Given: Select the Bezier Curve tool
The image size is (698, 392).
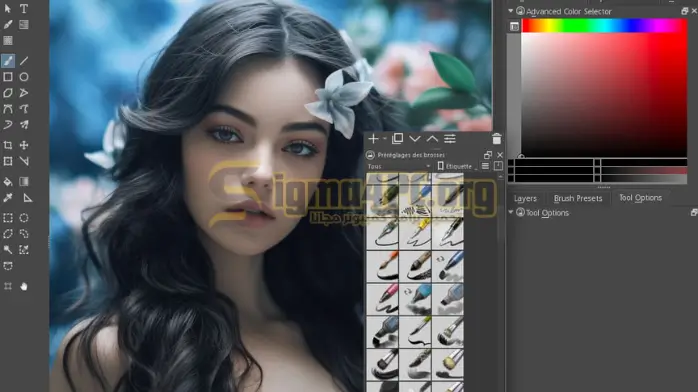Looking at the screenshot, I should pos(8,109).
